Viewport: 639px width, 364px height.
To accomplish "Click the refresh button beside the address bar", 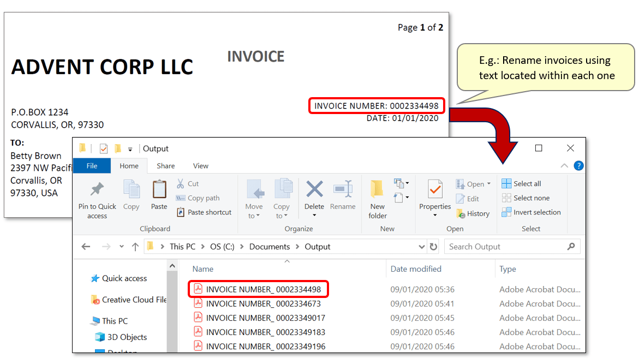I will 434,246.
